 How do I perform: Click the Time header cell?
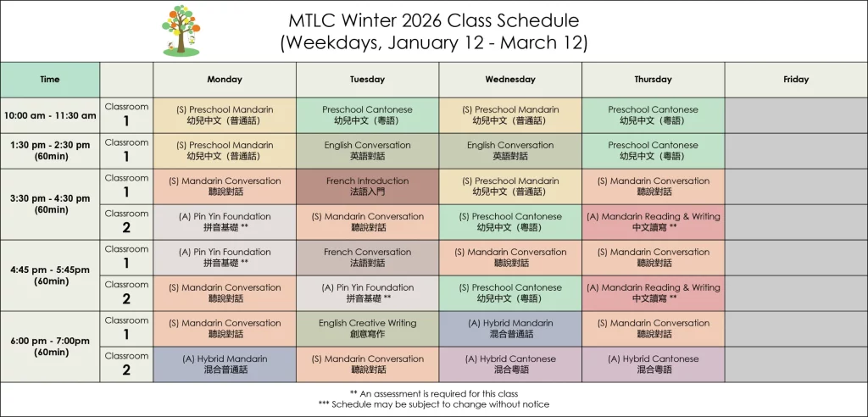click(50, 80)
